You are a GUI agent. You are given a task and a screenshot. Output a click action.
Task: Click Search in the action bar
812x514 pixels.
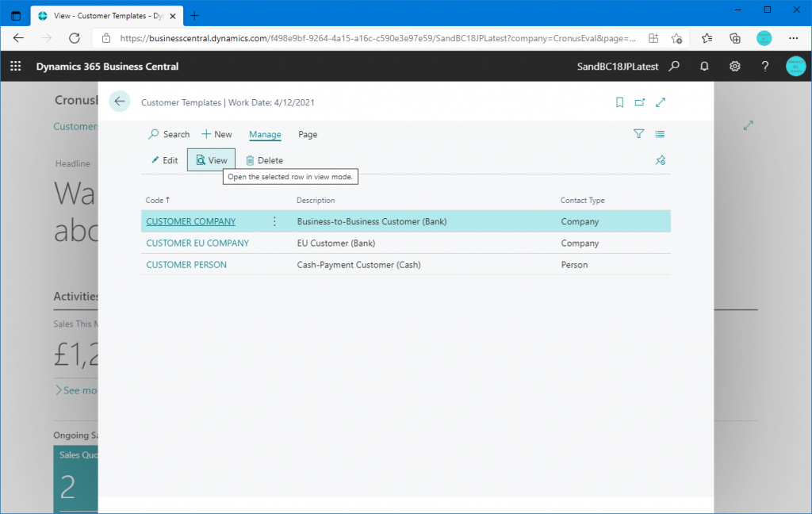[x=170, y=134]
